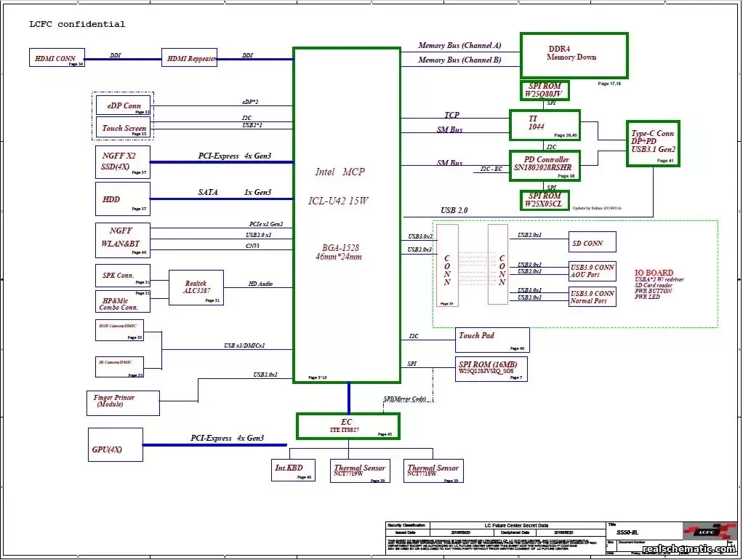Select the IR Camera/DMIC block
Screen dimensions: 743x560
(119, 367)
